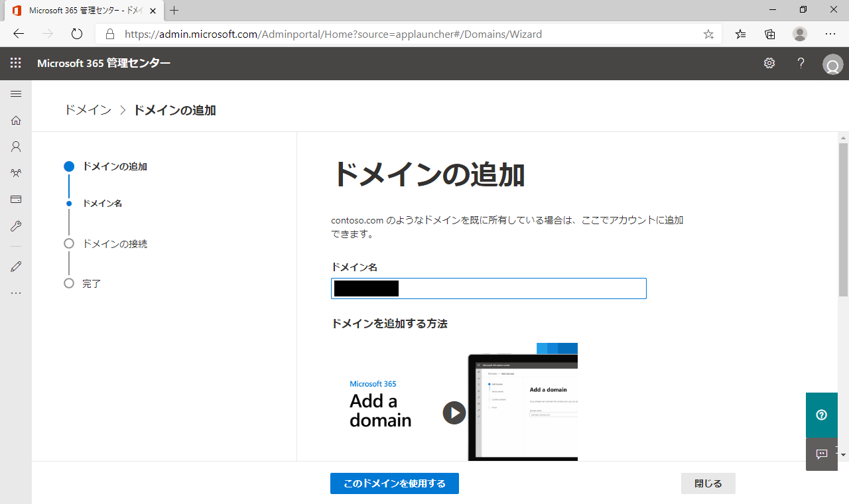The image size is (849, 504).
Task: Open the browser Favorites list icon
Action: pyautogui.click(x=741, y=34)
